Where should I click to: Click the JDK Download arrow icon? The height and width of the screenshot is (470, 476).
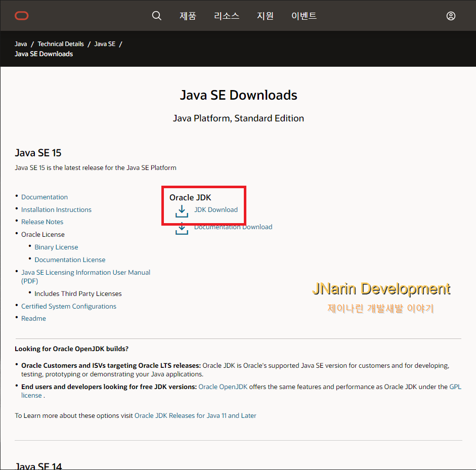click(x=182, y=211)
